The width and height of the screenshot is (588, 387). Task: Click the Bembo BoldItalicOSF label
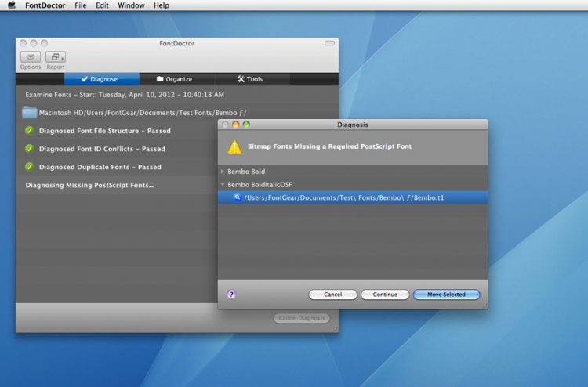click(260, 184)
